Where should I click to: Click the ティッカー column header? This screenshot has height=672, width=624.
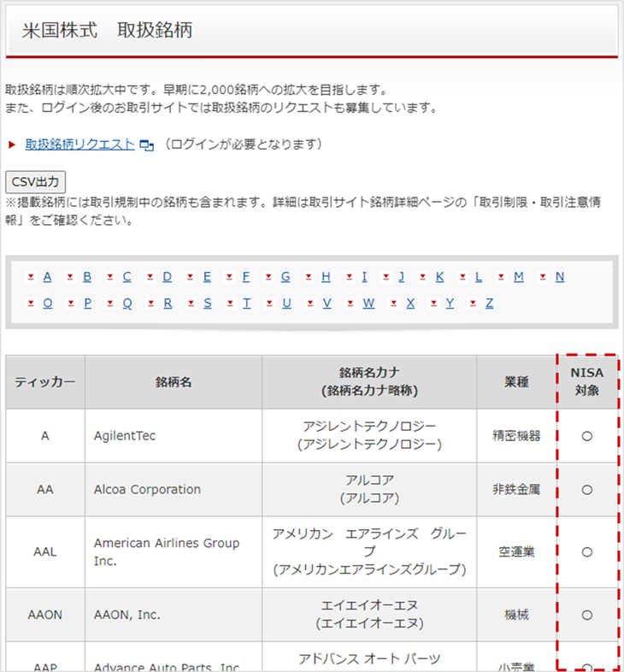45,382
